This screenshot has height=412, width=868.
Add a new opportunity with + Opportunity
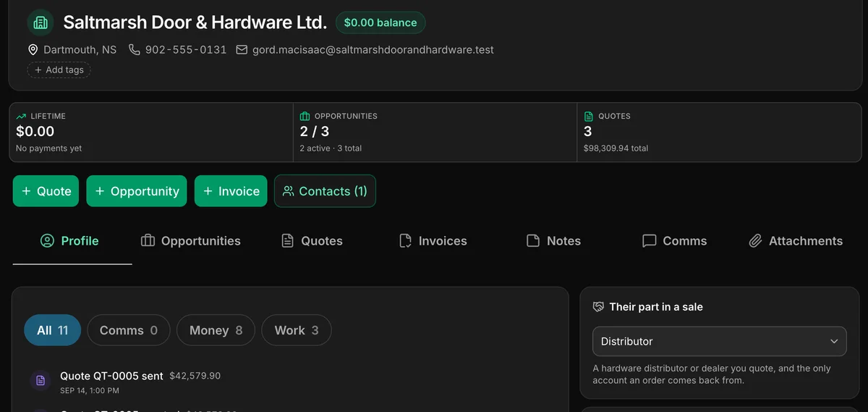pos(137,191)
